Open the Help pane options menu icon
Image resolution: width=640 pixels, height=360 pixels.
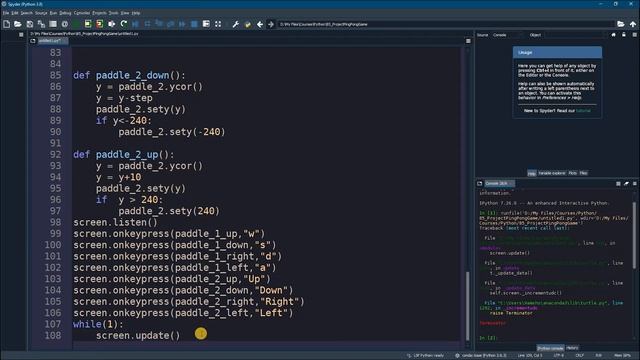[x=634, y=35]
